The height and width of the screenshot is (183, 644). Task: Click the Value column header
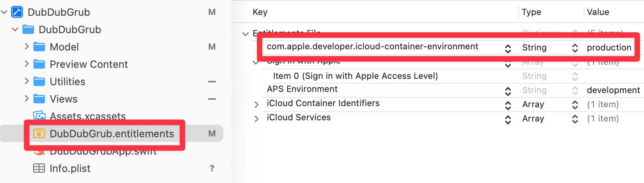(598, 12)
